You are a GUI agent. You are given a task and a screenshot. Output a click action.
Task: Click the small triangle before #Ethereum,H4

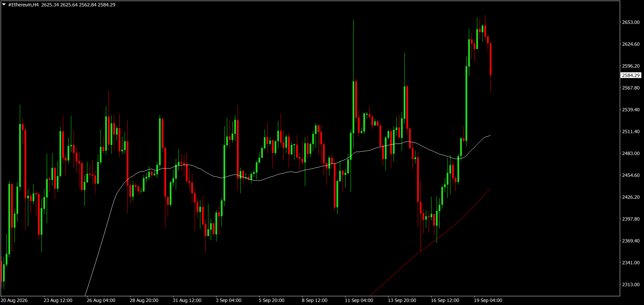point(4,5)
